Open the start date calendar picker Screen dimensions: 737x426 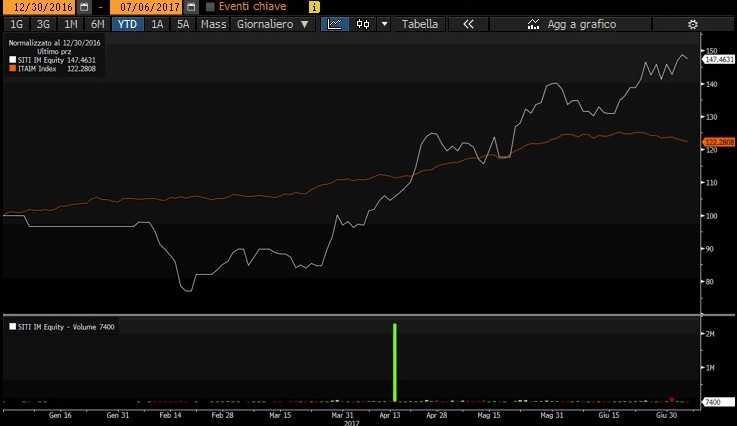tap(84, 7)
